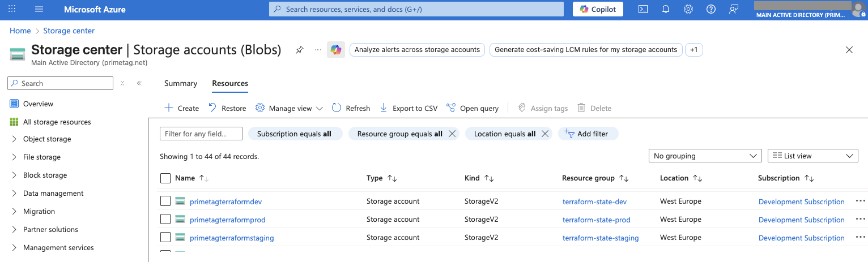The width and height of the screenshot is (868, 262).
Task: Click the feedback icon in top bar
Action: pos(734,9)
